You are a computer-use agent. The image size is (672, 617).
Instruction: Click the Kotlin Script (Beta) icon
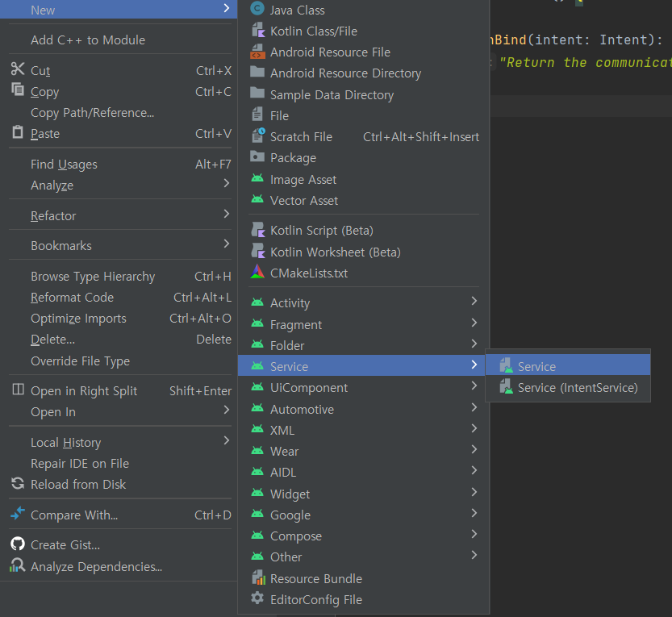click(258, 230)
